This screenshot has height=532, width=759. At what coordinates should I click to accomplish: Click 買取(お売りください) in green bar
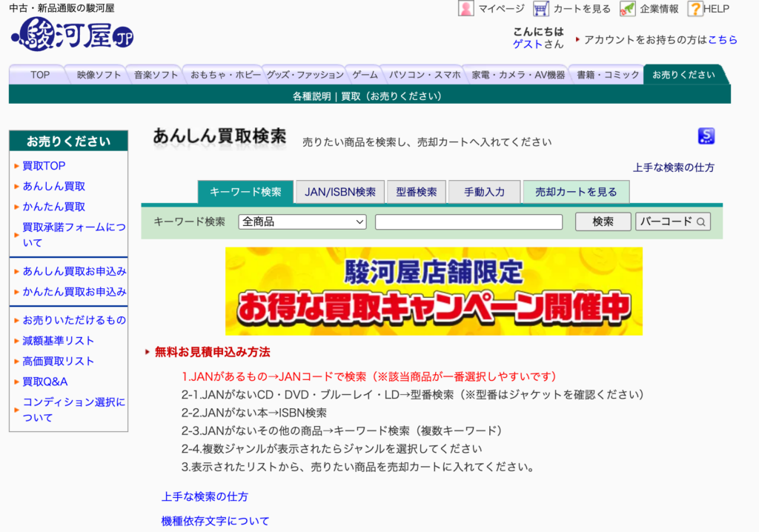click(391, 96)
